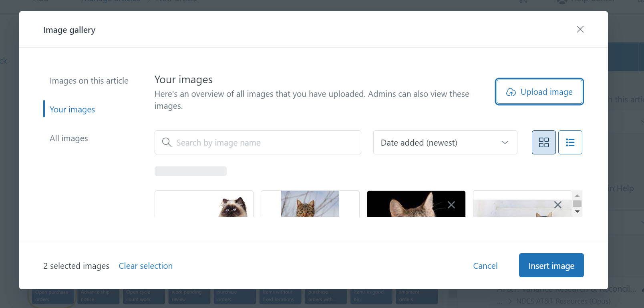The width and height of the screenshot is (644, 308).
Task: Select the tabby cat in branches thumbnail
Action: [310, 205]
